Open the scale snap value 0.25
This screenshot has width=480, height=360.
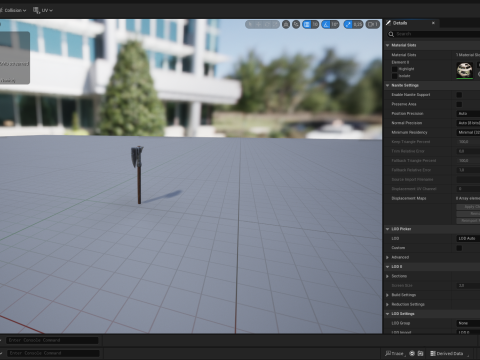pos(358,24)
